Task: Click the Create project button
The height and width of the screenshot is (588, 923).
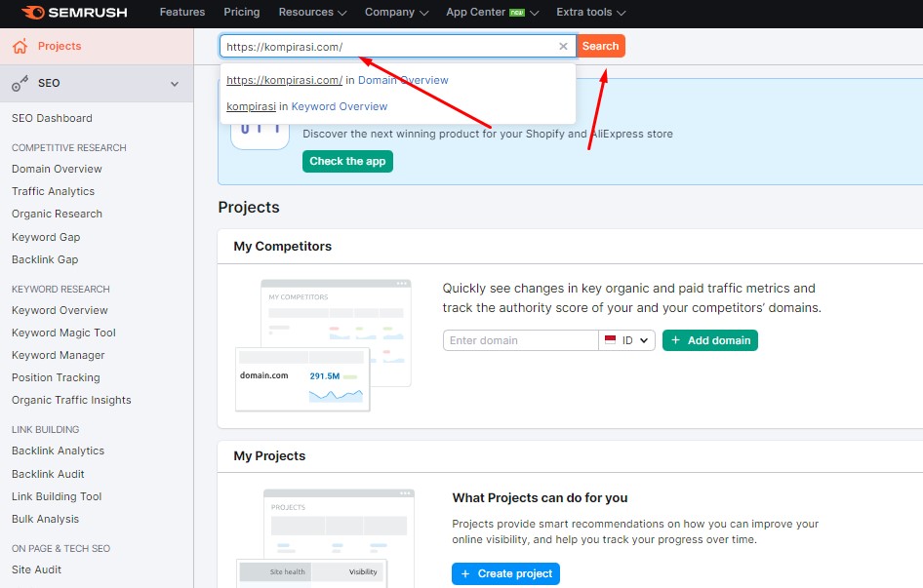Action: [505, 573]
